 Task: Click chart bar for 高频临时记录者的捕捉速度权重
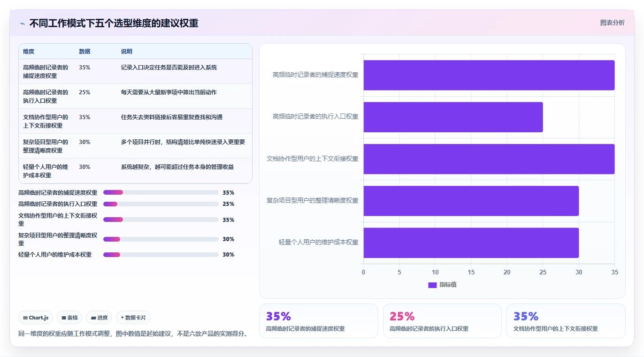[x=489, y=75]
